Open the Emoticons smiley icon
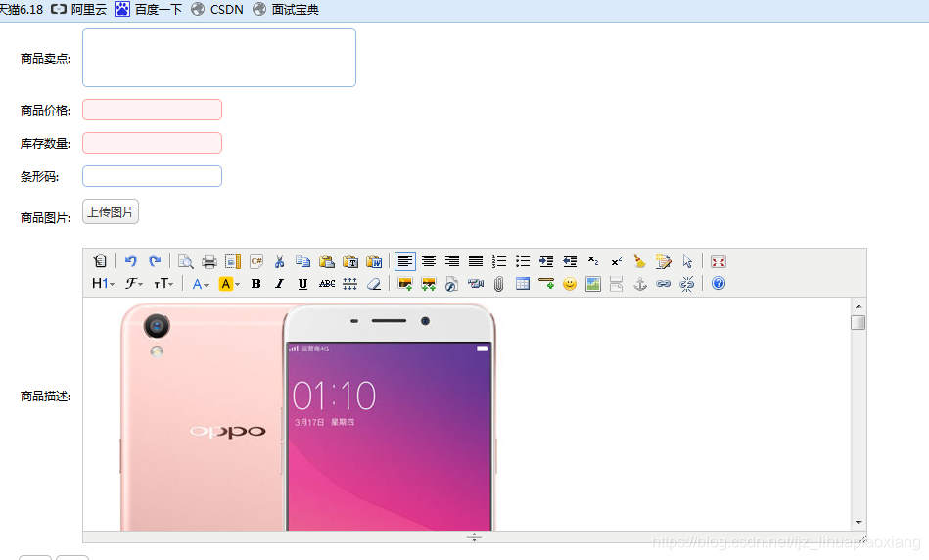Screen dimensions: 929x560 [x=570, y=283]
